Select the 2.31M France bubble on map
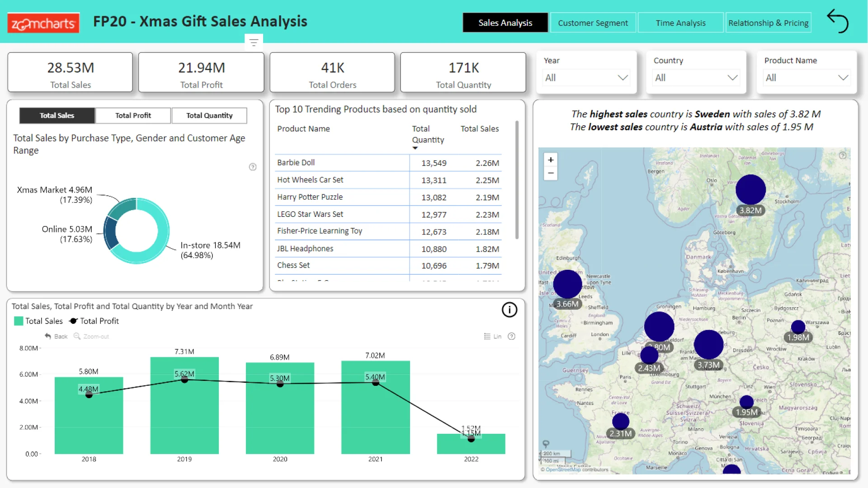Viewport: 868px width, 488px height. click(x=621, y=421)
